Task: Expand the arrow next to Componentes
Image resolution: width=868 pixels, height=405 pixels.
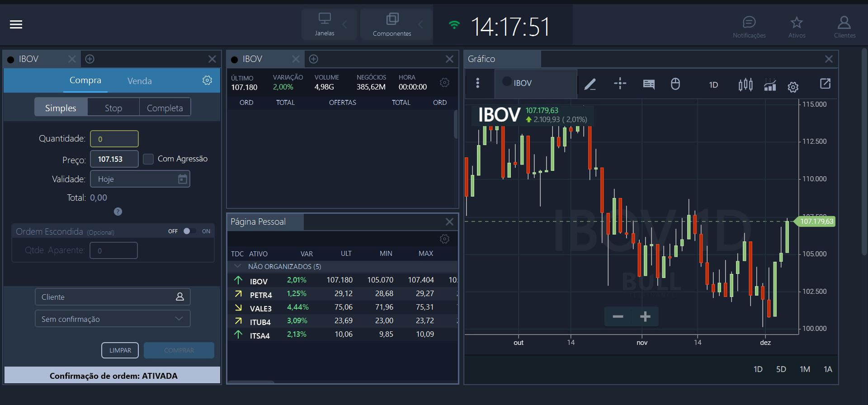Action: click(x=421, y=24)
